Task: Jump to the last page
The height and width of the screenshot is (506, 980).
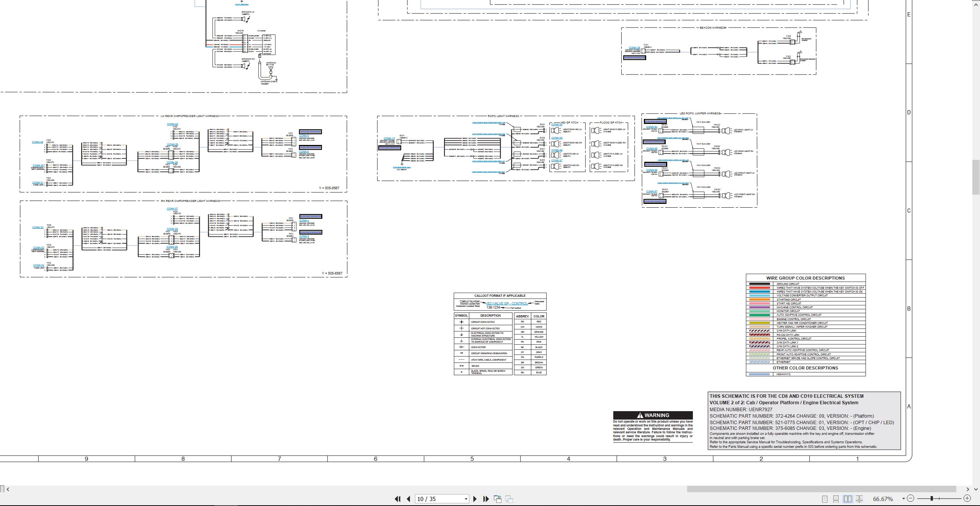Action: [x=486, y=499]
